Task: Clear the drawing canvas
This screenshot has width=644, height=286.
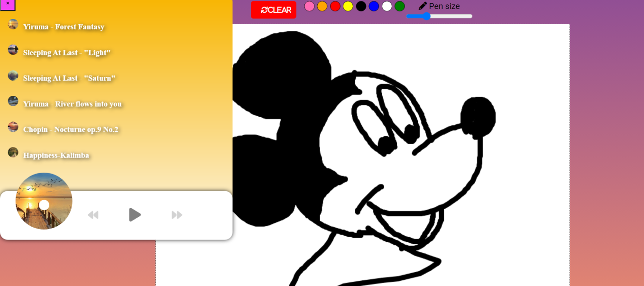Action: tap(274, 10)
